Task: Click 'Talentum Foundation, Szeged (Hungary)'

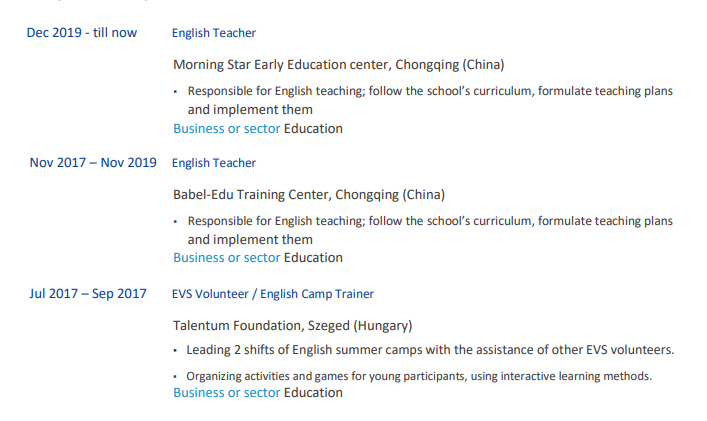Action: pyautogui.click(x=293, y=325)
